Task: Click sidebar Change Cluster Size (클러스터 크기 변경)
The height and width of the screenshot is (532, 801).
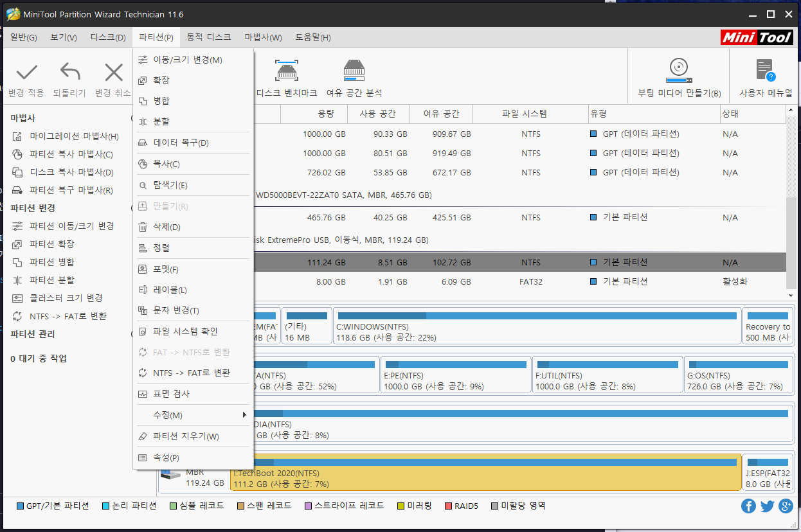Action: click(57, 298)
